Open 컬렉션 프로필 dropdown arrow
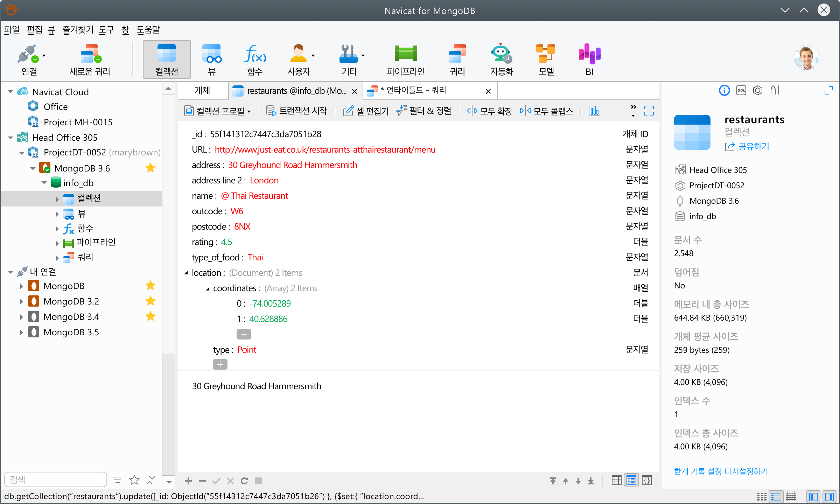 [249, 112]
